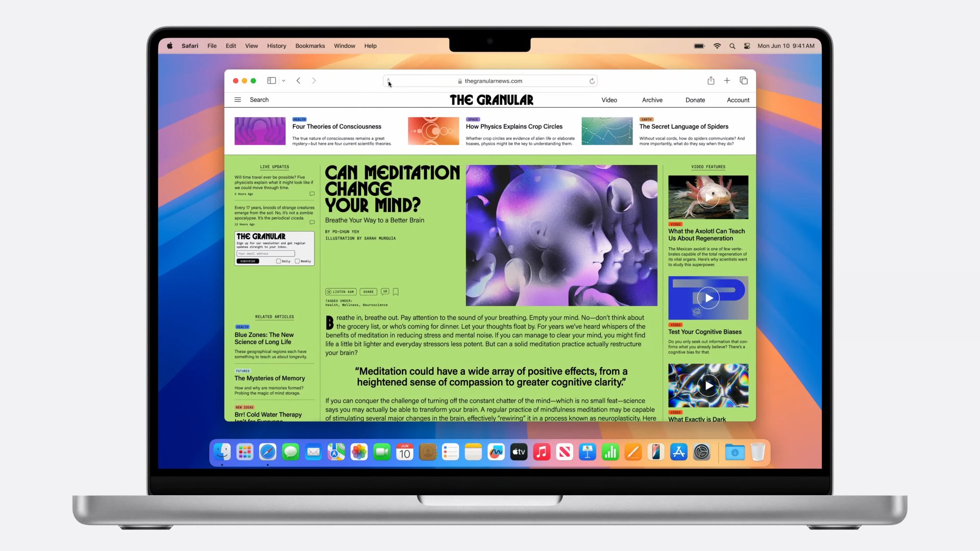980x551 pixels.
Task: Click the article thumbnail for crop circles
Action: pos(433,131)
